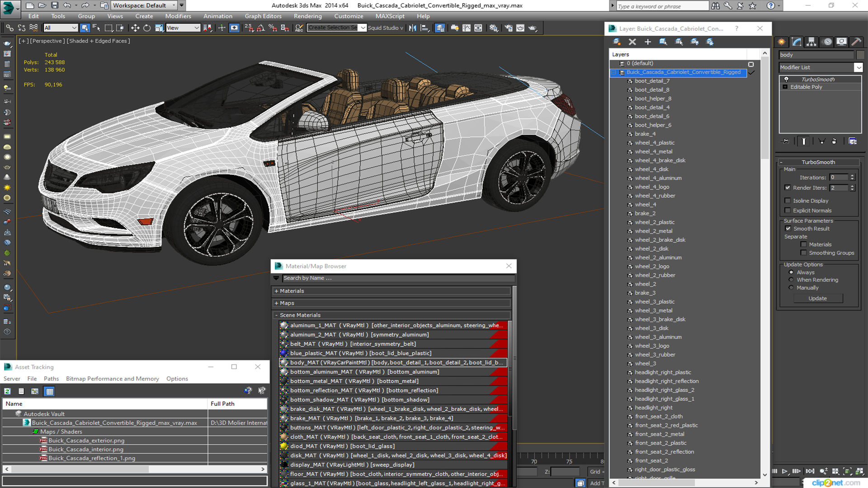The image size is (868, 488).
Task: Click the Select and Link icon
Action: point(9,28)
